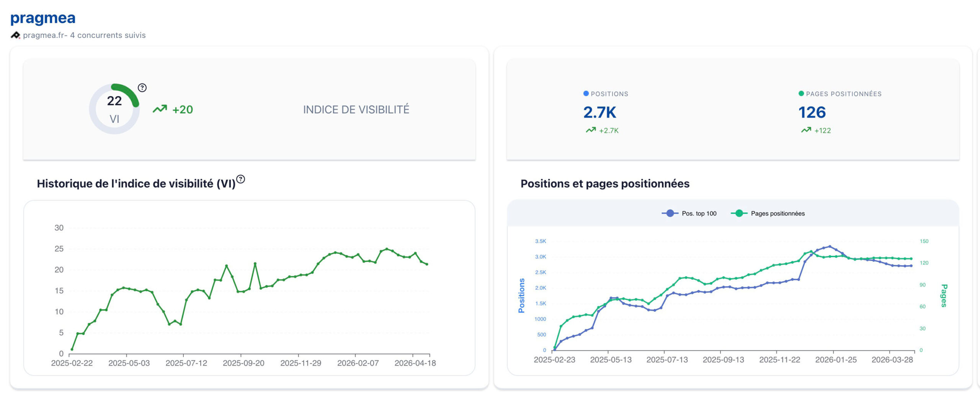Click the '+122' pages change

(x=823, y=131)
